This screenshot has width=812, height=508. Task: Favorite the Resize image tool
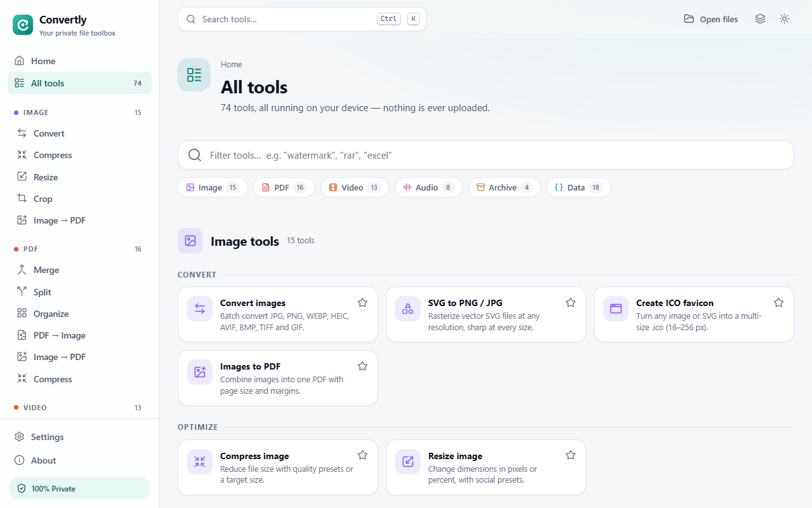570,455
